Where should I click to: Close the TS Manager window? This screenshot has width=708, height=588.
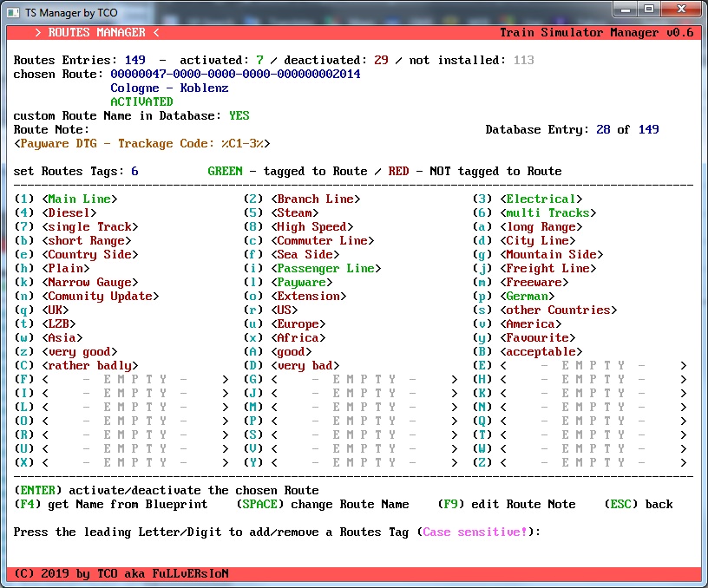coord(681,10)
